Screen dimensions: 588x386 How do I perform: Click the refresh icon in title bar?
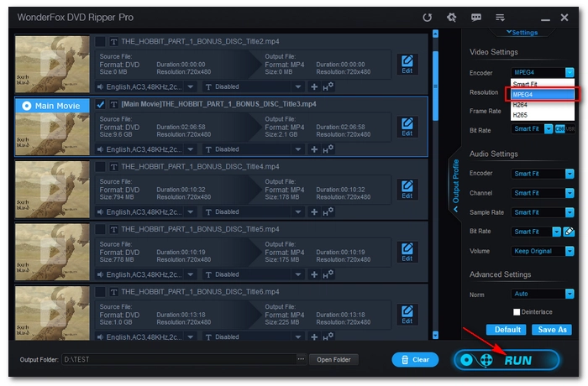427,18
